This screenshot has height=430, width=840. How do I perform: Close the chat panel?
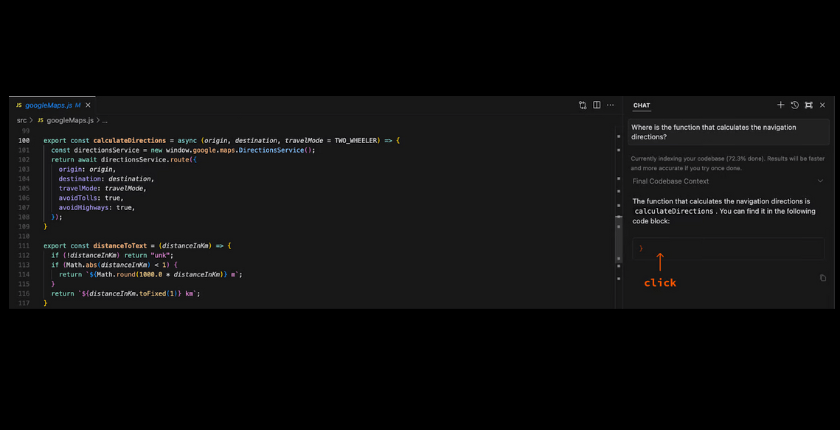click(x=823, y=105)
